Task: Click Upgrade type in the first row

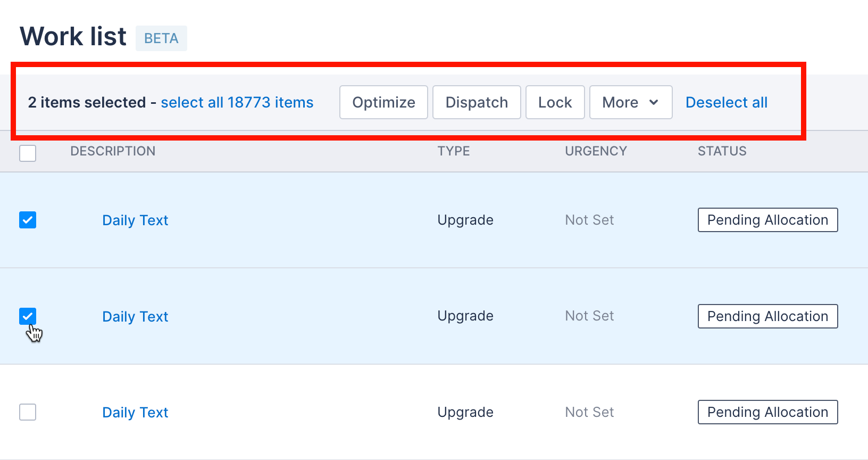Action: (465, 220)
